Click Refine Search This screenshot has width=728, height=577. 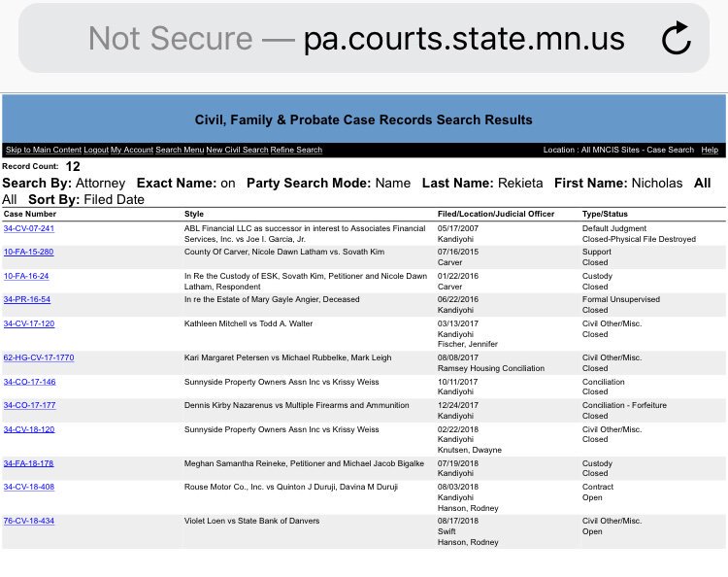pos(296,150)
